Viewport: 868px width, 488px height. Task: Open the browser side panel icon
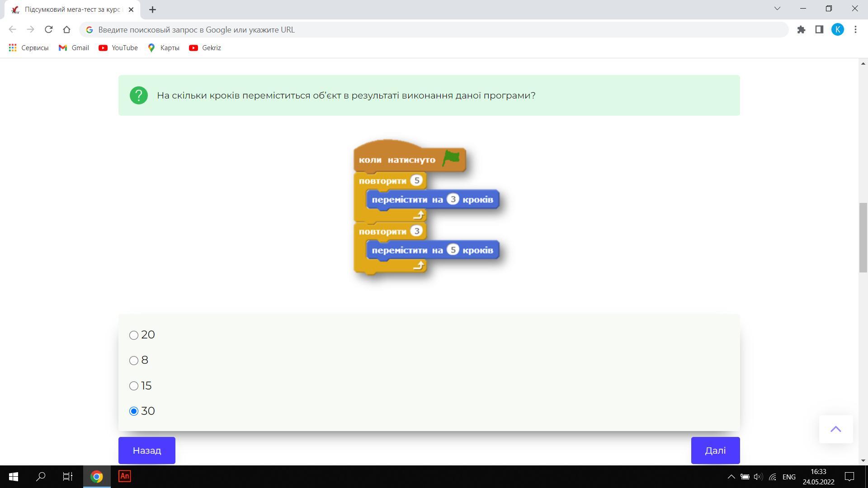[x=819, y=30]
